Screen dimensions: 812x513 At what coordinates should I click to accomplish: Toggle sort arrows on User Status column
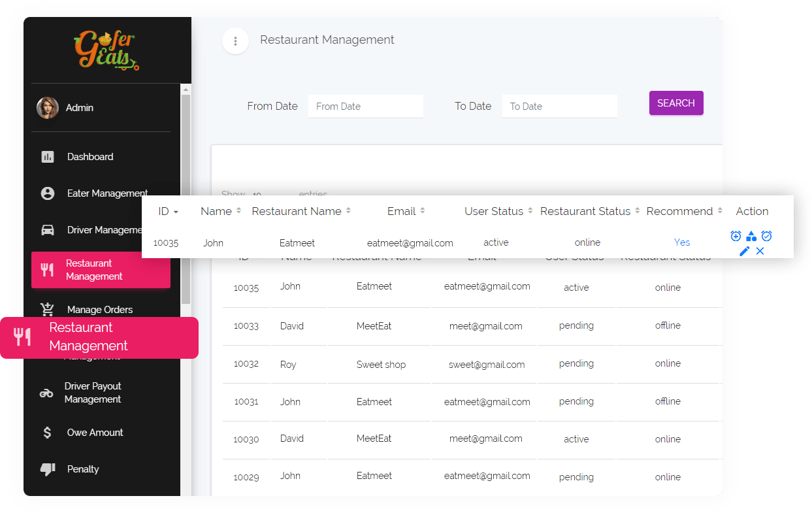click(530, 211)
